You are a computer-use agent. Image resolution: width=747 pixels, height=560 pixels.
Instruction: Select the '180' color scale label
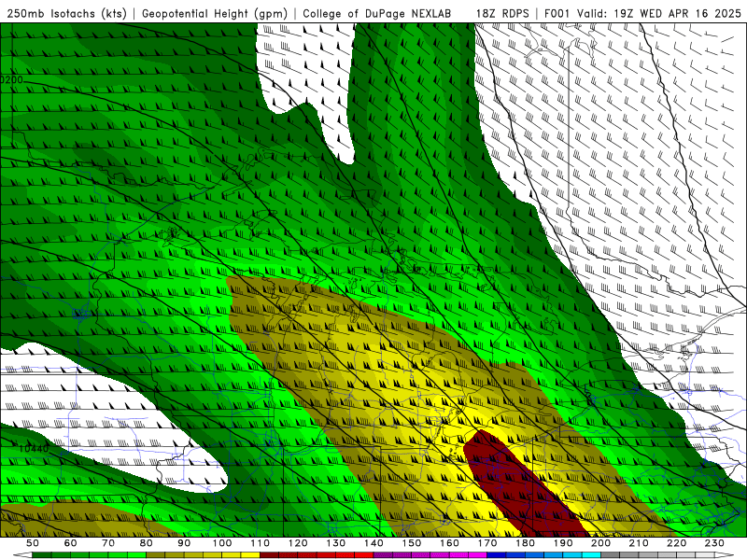click(525, 543)
